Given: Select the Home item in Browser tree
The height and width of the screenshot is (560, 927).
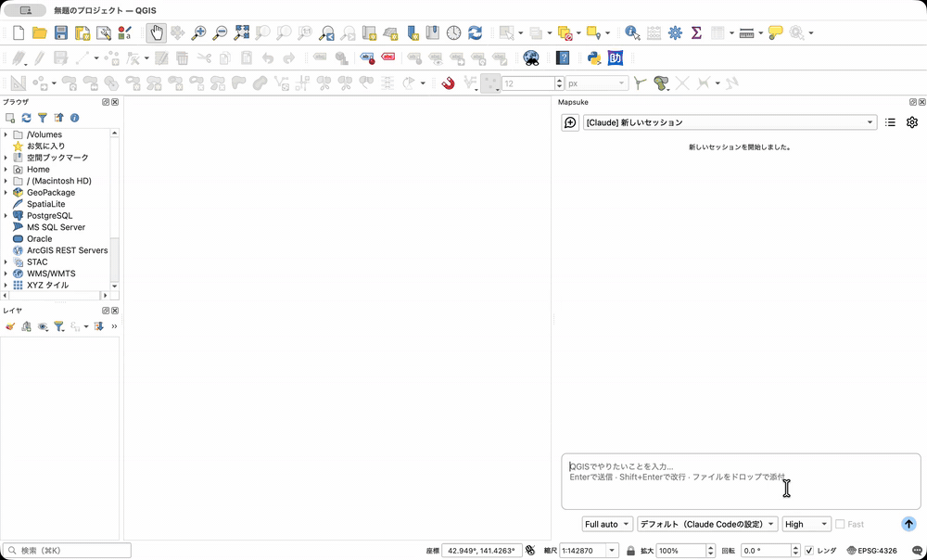Looking at the screenshot, I should pyautogui.click(x=38, y=169).
